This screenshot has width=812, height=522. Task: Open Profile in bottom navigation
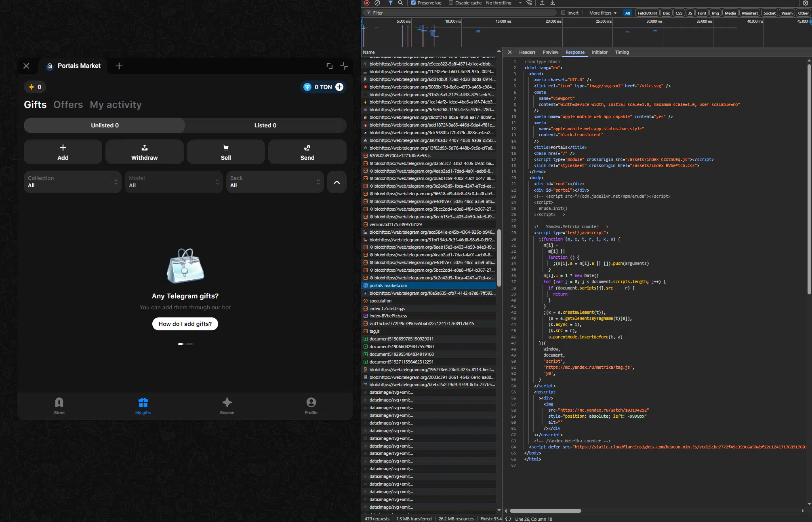(x=311, y=406)
